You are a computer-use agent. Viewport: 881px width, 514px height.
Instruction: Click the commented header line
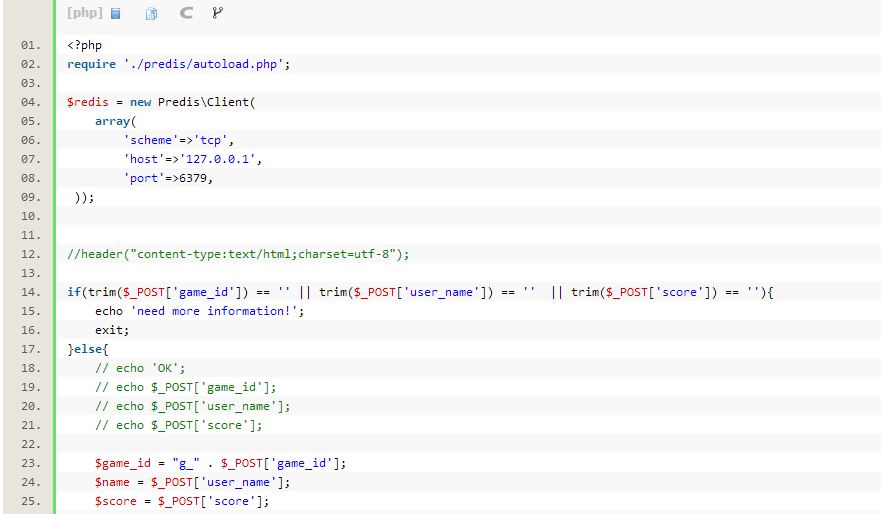[238, 254]
